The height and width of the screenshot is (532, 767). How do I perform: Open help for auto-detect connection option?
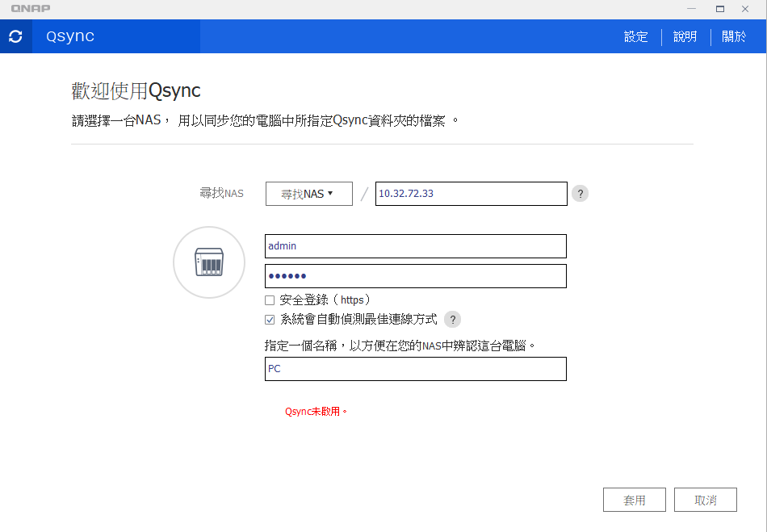click(453, 319)
